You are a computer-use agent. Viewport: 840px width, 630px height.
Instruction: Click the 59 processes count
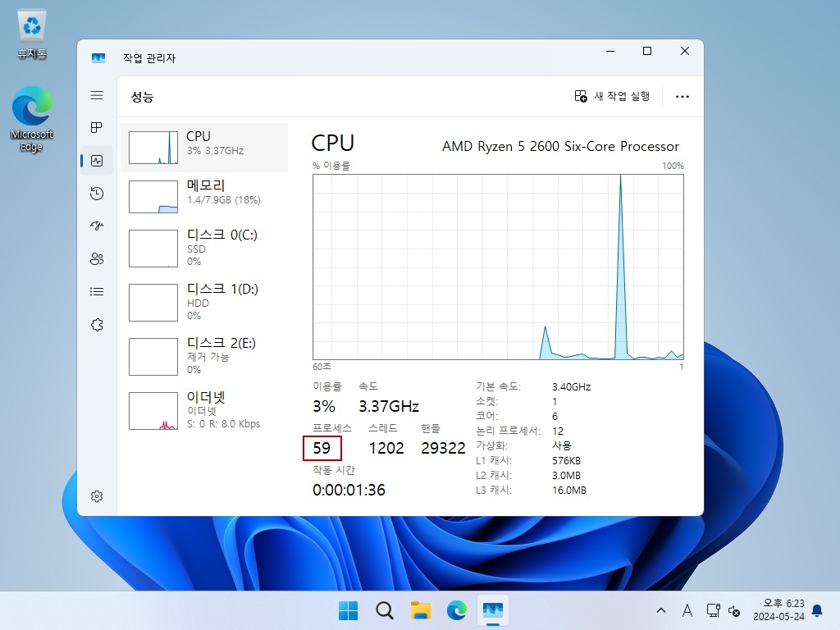(322, 448)
